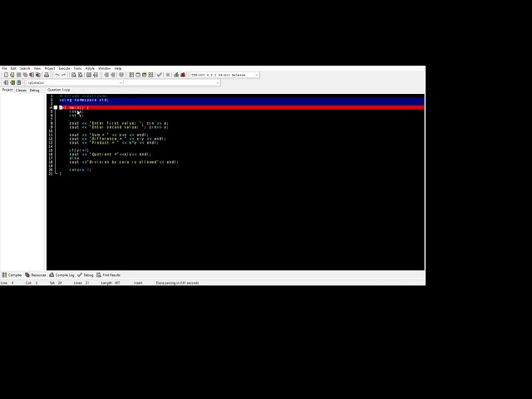Click the Run icon in the toolbar

point(138,75)
